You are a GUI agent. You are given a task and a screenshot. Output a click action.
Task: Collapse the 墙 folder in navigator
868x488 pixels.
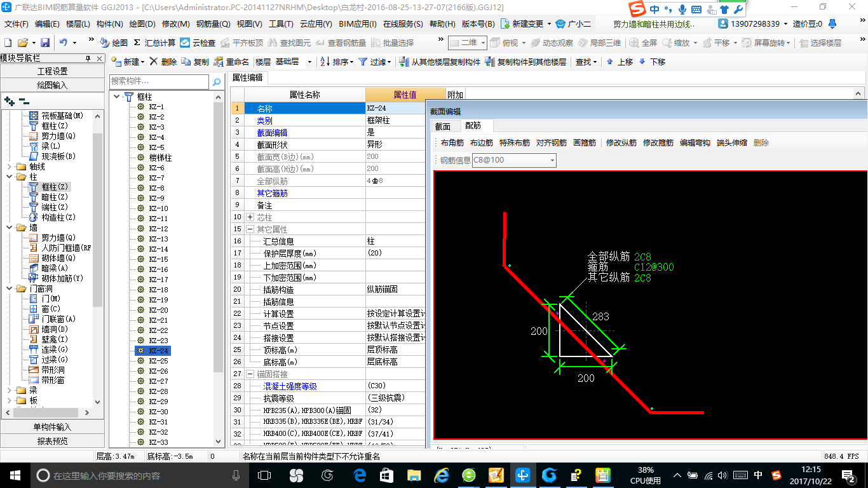pos(9,227)
